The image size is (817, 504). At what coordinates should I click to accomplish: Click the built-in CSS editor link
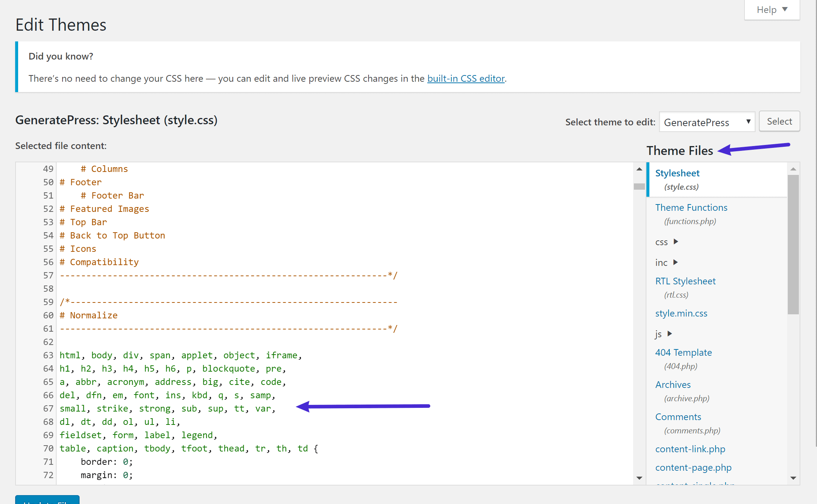[464, 78]
